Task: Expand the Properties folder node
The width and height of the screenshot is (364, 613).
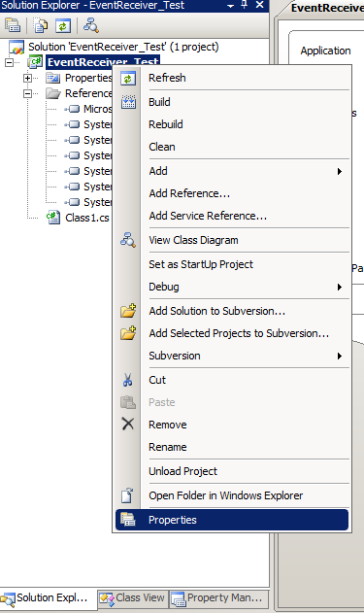Action: tap(27, 78)
